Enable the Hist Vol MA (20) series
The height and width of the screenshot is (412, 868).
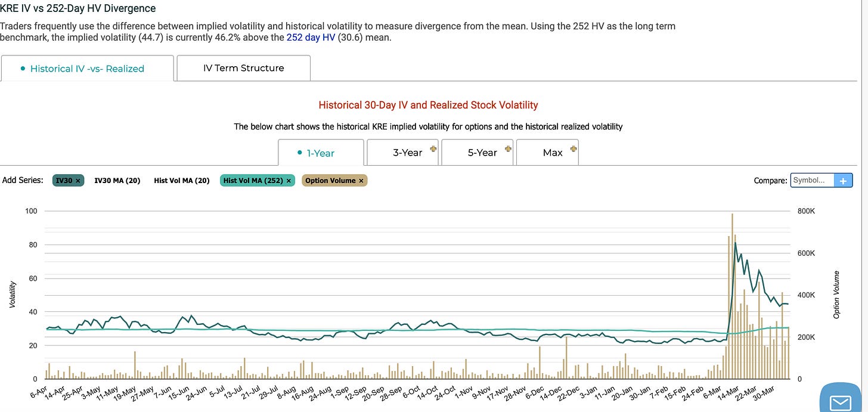tap(182, 181)
